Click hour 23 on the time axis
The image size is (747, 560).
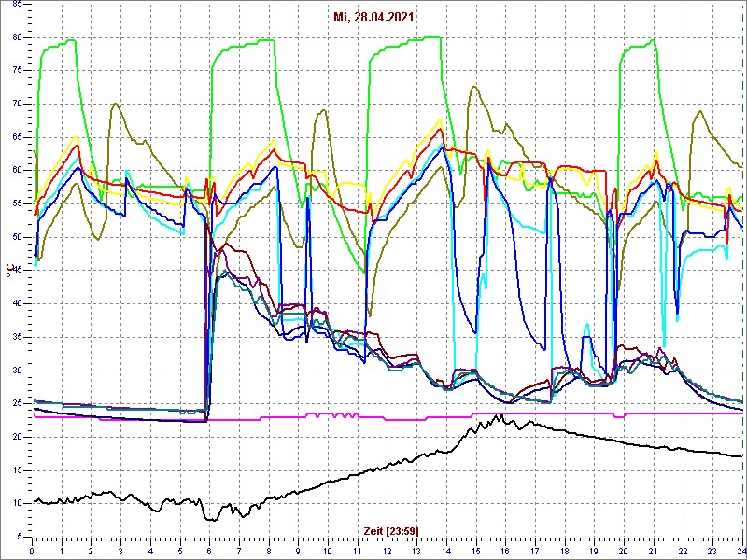[x=712, y=551]
